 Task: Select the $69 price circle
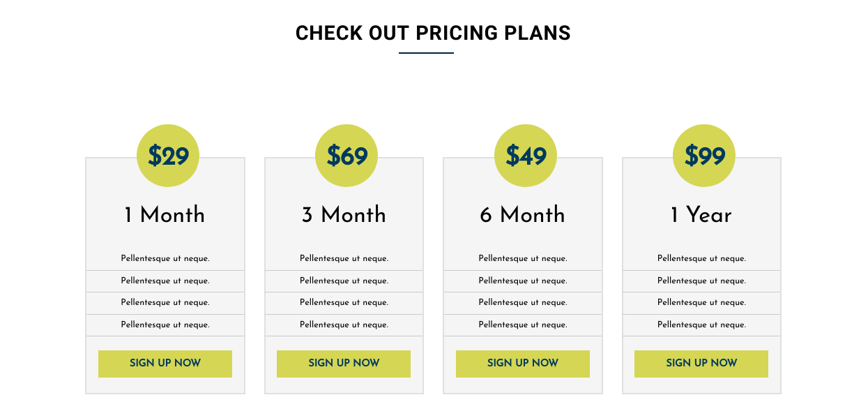coord(347,156)
